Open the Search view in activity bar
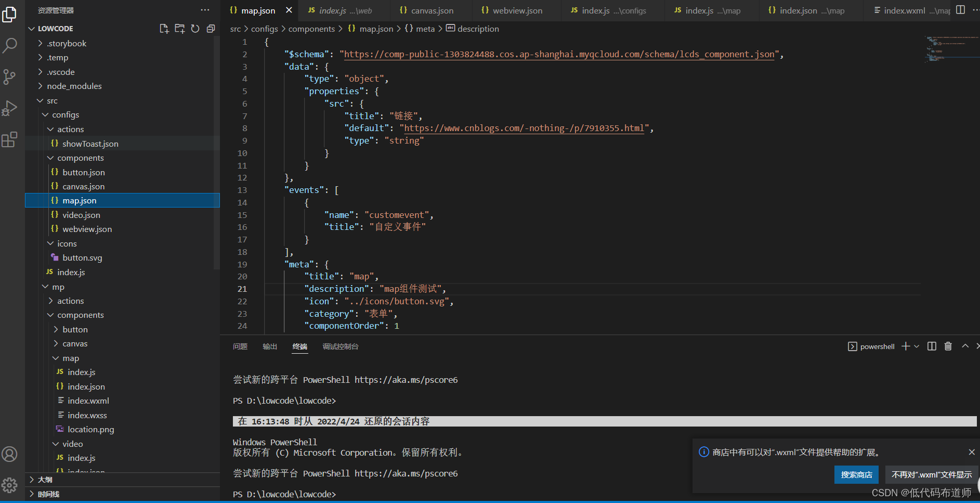The height and width of the screenshot is (503, 980). pyautogui.click(x=9, y=46)
